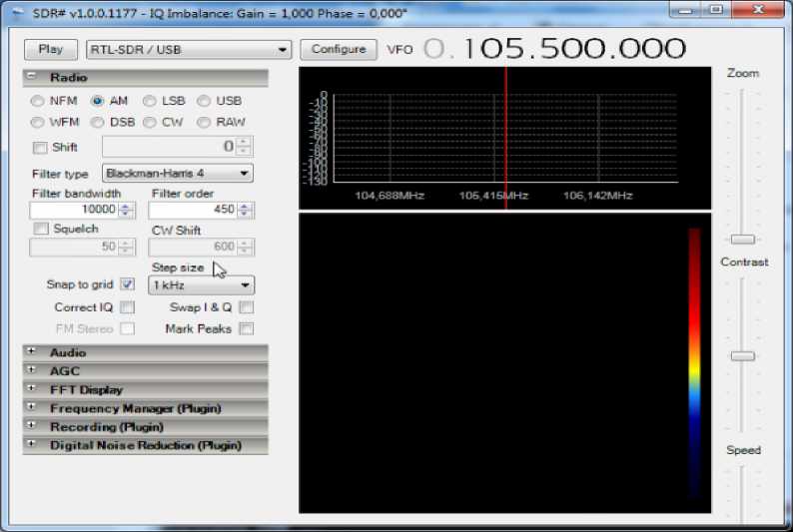Expand the Audio panel

pyautogui.click(x=32, y=352)
